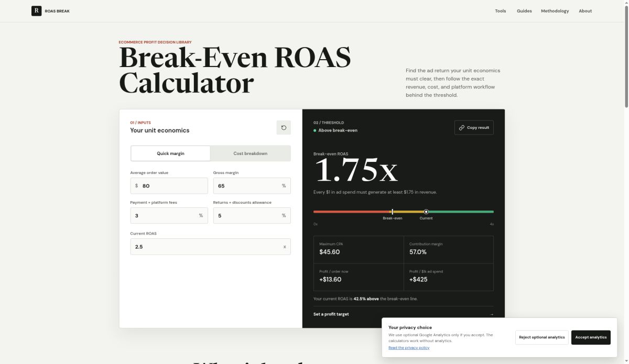Click the Average order value field
The image size is (629, 364).
point(169,186)
